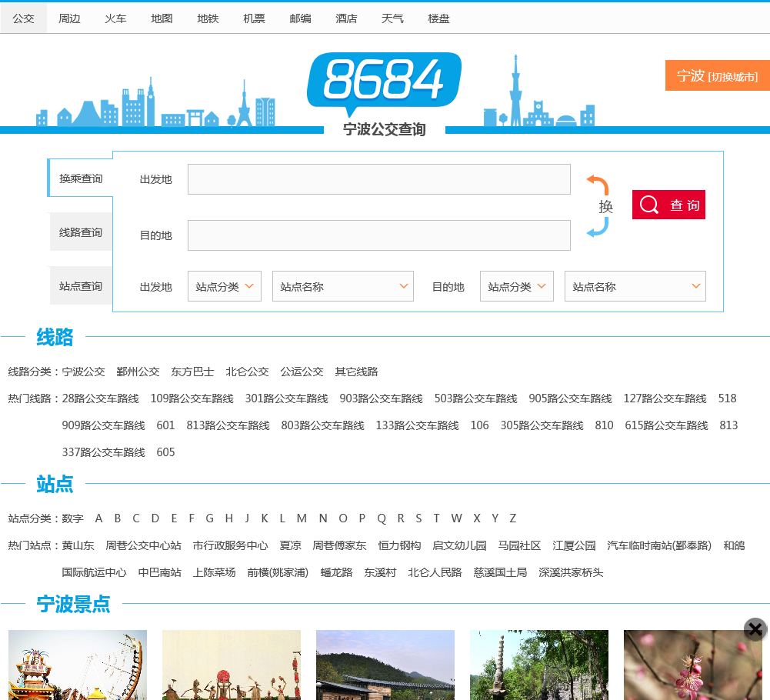Image resolution: width=770 pixels, height=700 pixels.
Task: Select station letter A
Action: pos(98,518)
